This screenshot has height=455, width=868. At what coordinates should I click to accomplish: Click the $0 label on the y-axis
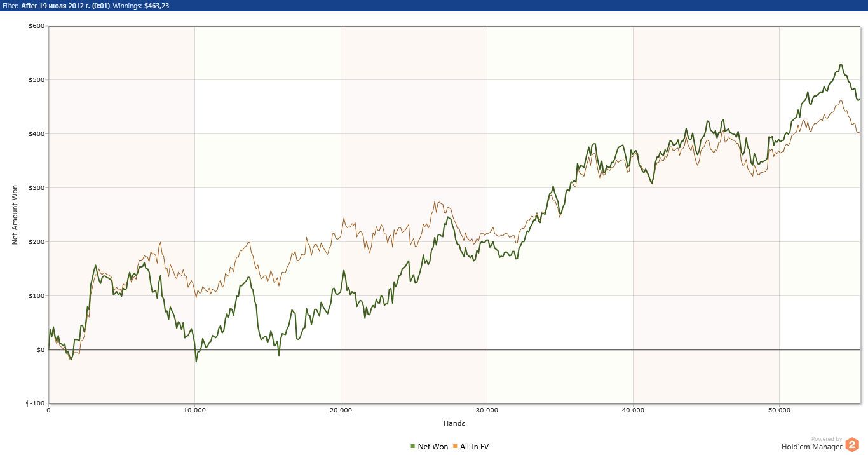point(41,350)
